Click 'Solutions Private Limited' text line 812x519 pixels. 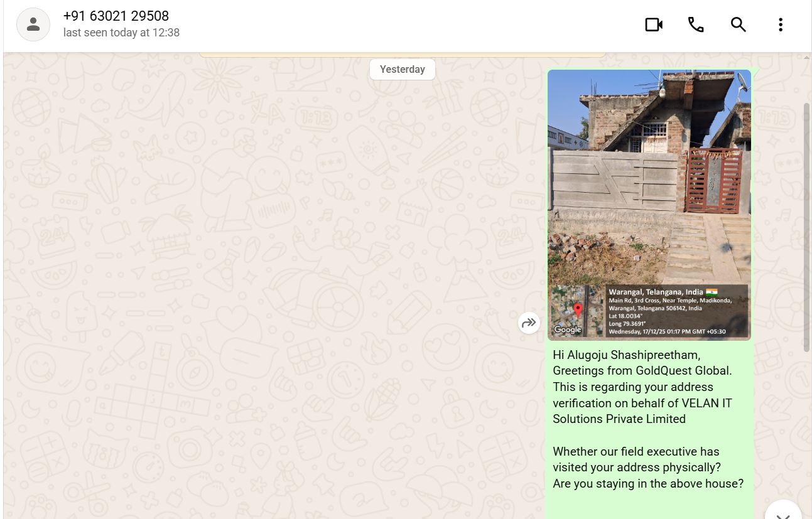[619, 419]
